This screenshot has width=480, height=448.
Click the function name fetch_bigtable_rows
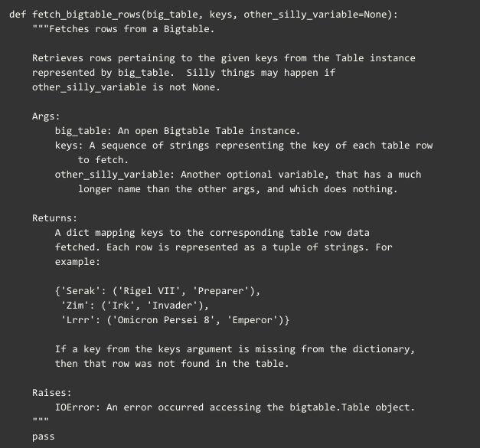coord(86,15)
